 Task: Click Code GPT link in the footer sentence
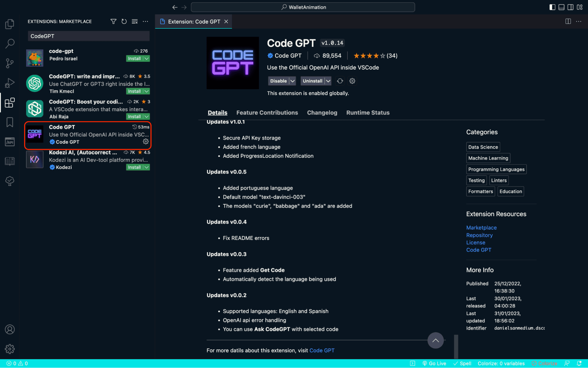tap(322, 351)
